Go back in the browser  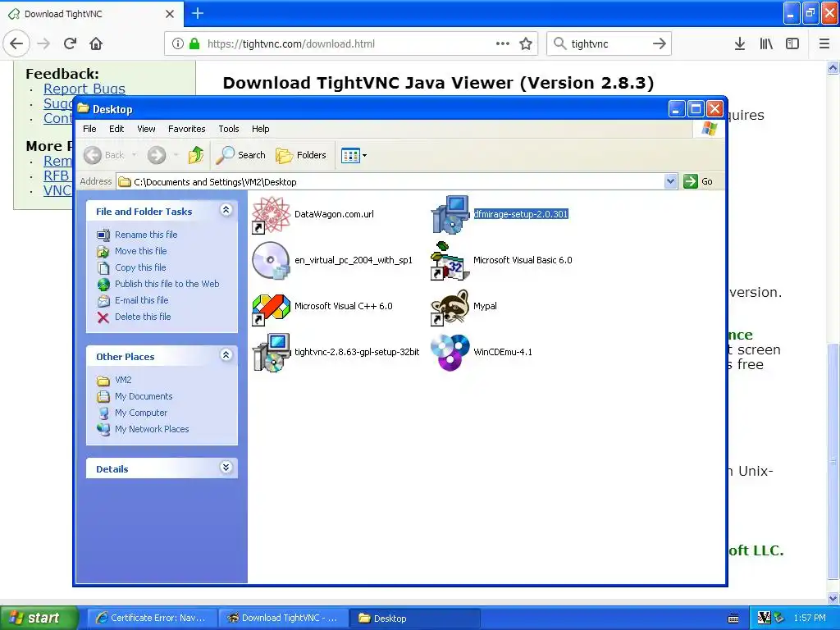[16, 43]
